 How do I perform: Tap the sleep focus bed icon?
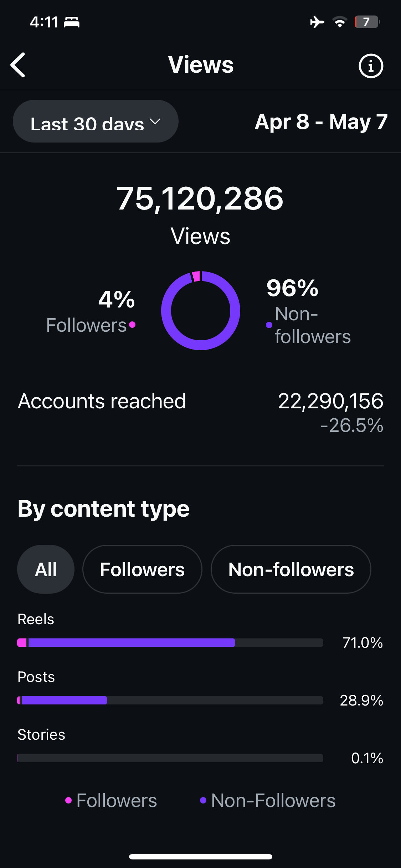coord(72,22)
